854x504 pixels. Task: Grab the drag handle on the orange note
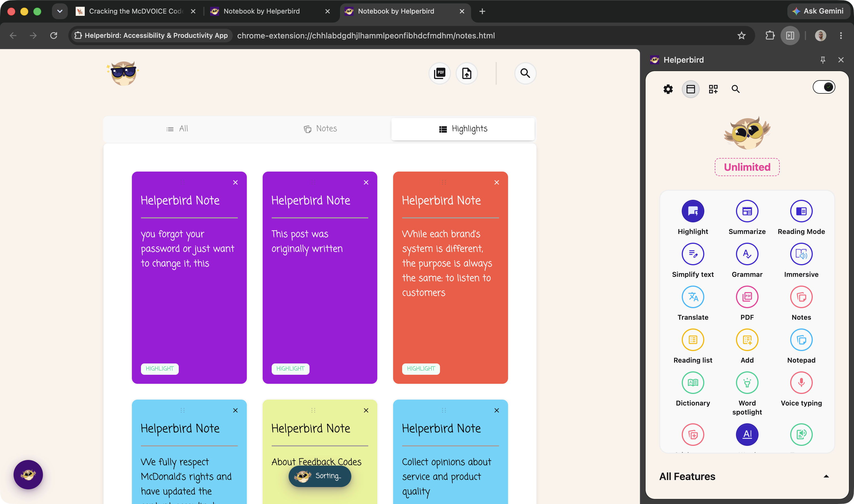coord(444,182)
